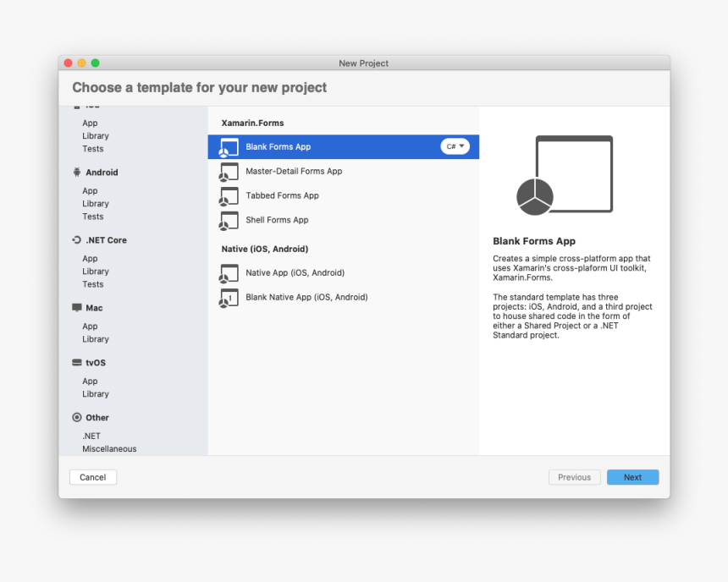Click the Blank Forms App template icon
This screenshot has height=582, width=728.
point(229,146)
